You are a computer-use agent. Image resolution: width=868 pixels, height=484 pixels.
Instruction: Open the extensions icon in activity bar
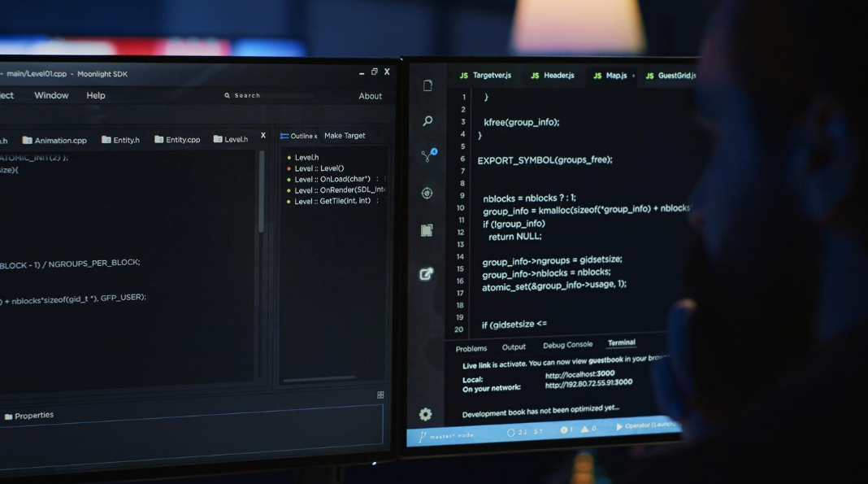(427, 231)
